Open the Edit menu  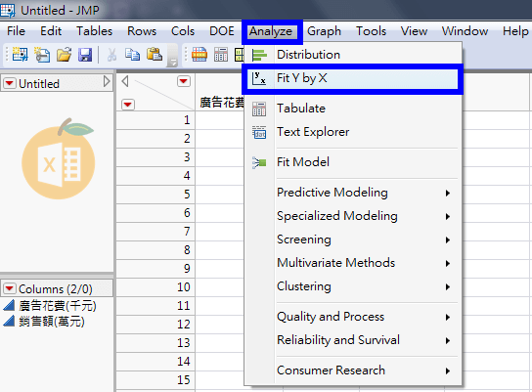(51, 31)
